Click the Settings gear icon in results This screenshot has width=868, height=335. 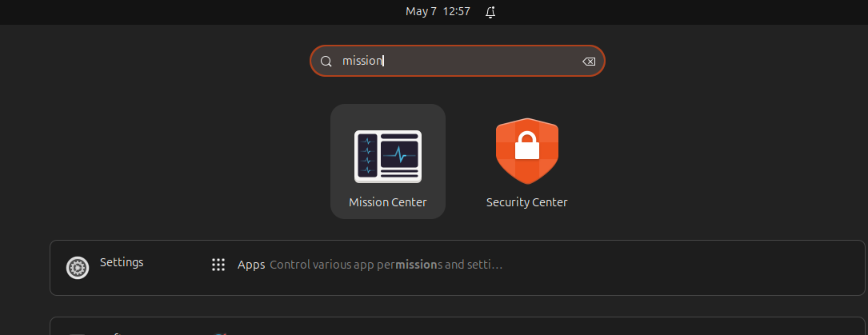(x=78, y=268)
